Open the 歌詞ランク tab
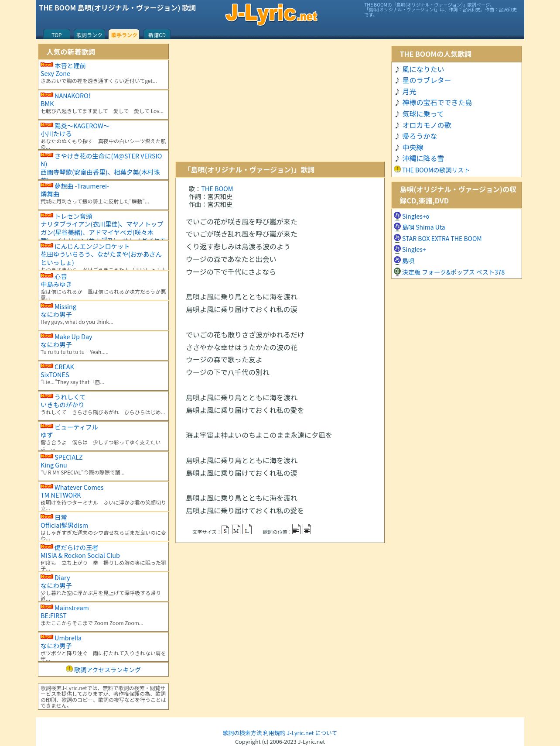The height and width of the screenshot is (746, 560). [89, 34]
